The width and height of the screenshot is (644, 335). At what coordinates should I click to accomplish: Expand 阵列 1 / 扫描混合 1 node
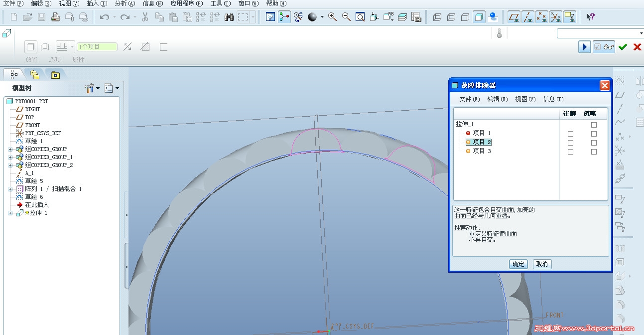[10, 189]
